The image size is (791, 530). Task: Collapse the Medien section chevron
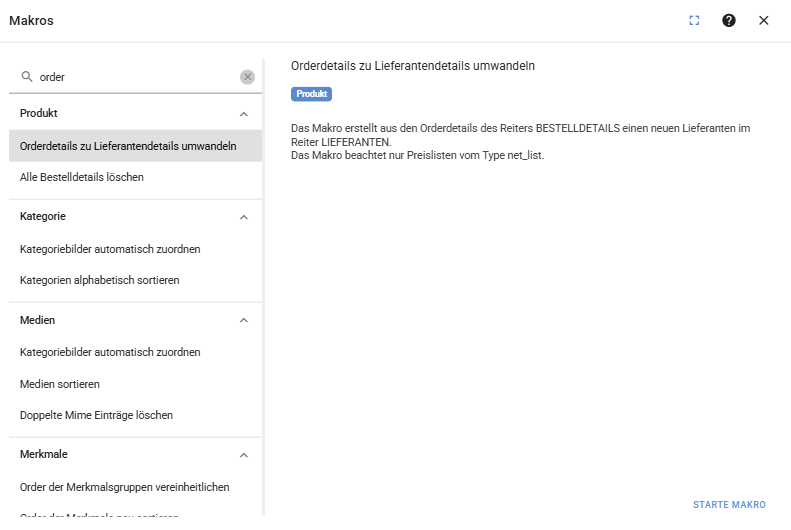243,321
